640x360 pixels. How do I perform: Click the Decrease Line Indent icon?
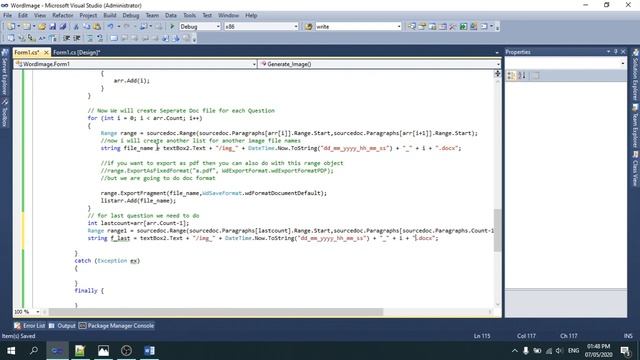66,38
